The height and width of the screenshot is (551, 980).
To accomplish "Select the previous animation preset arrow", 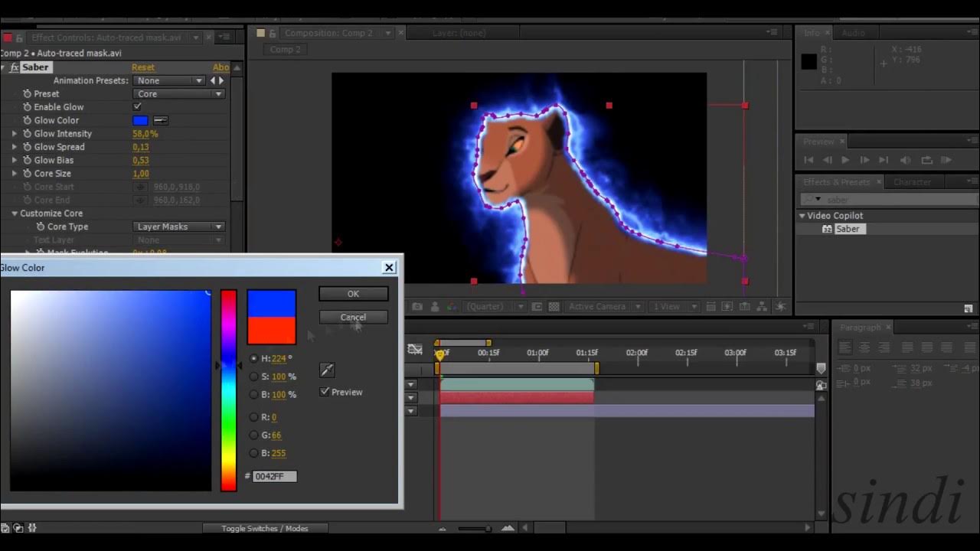I will pyautogui.click(x=214, y=80).
